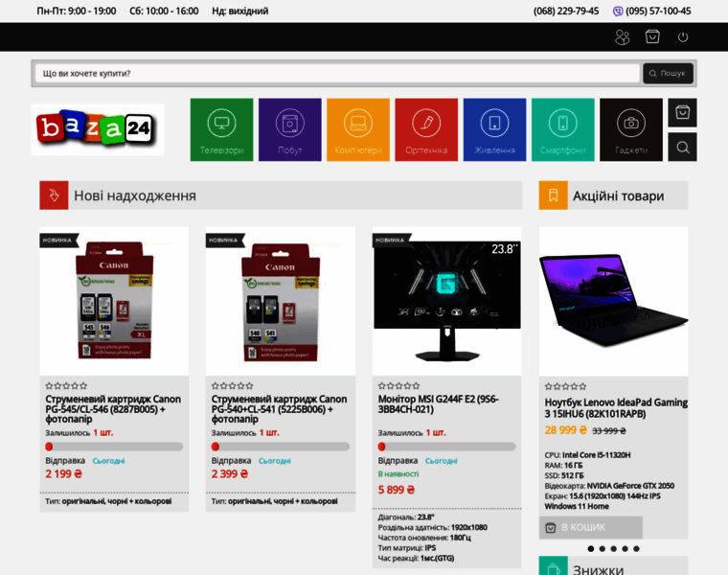The width and height of the screenshot is (728, 575).
Task: Select the fourth carousel dot under Акційні товари
Action: 625,548
